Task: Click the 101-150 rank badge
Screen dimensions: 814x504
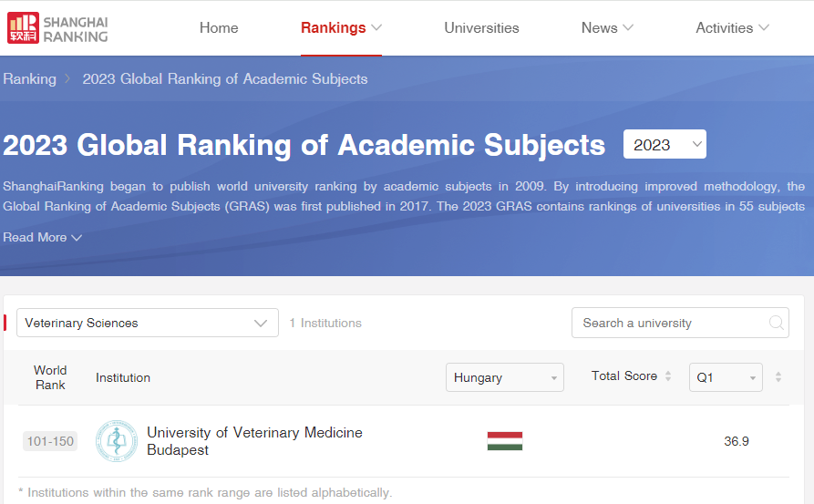Action: click(50, 441)
